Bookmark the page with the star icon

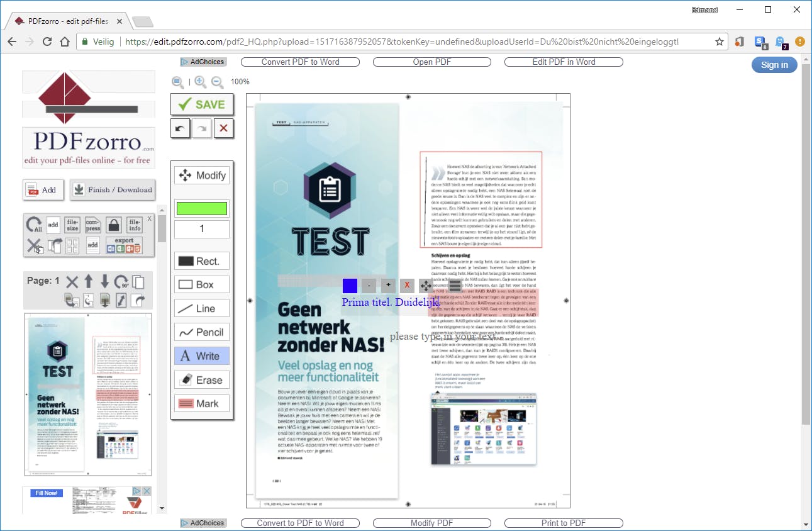click(x=720, y=42)
